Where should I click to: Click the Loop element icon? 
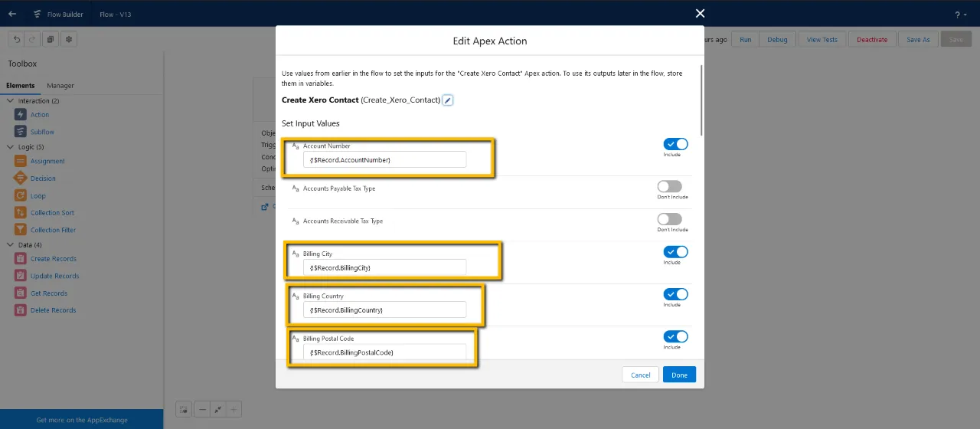[x=21, y=195]
